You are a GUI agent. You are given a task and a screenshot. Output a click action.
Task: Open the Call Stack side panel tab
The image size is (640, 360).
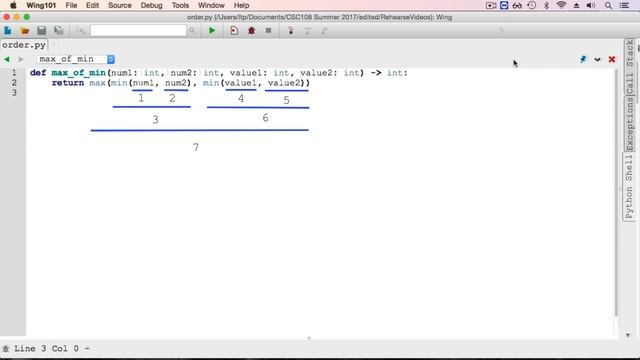tap(630, 67)
